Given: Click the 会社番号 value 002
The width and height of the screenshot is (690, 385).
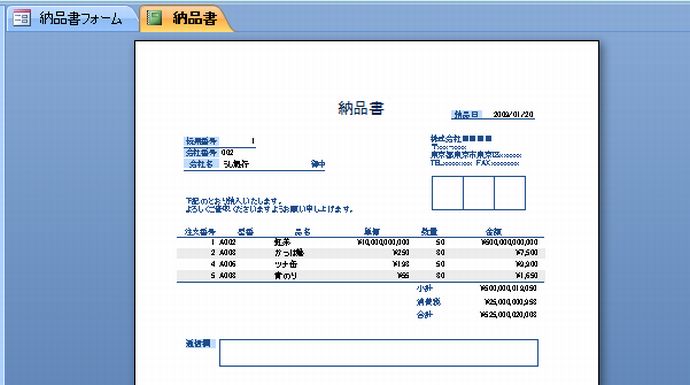Looking at the screenshot, I should click(228, 153).
